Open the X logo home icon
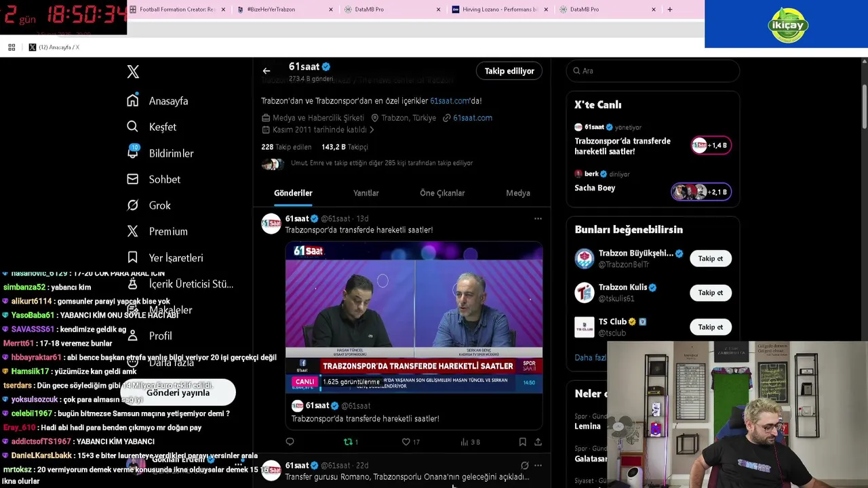This screenshot has height=488, width=868. (x=133, y=72)
